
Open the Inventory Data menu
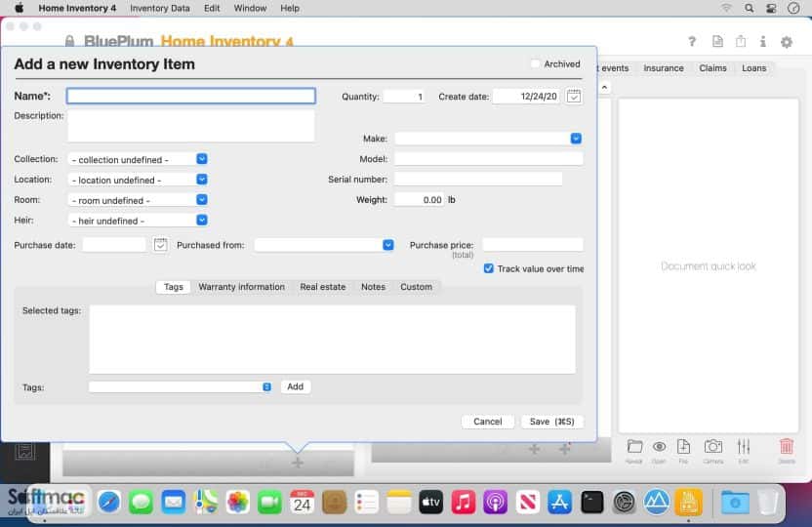159,8
